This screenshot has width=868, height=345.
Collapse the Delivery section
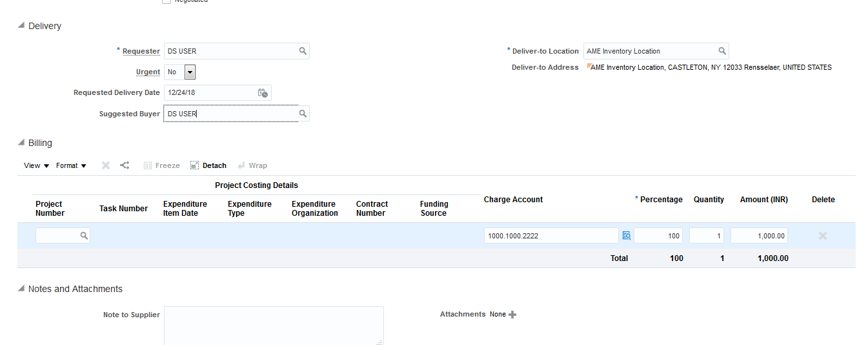click(21, 26)
